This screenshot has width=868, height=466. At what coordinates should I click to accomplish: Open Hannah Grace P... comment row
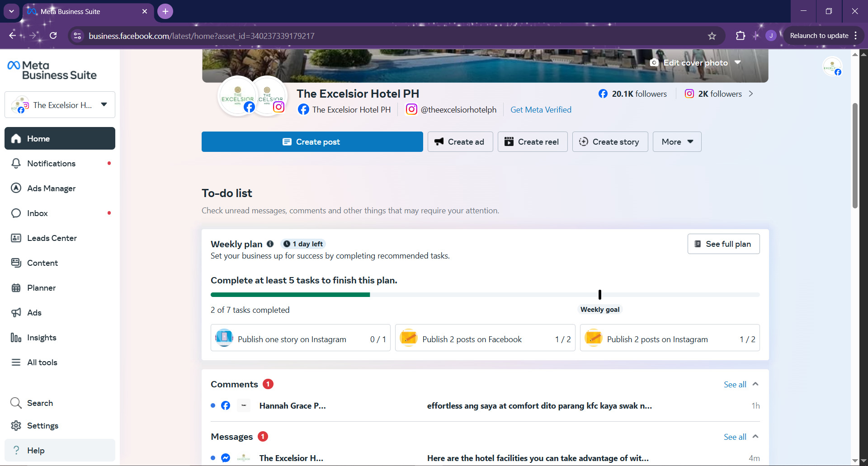485,406
